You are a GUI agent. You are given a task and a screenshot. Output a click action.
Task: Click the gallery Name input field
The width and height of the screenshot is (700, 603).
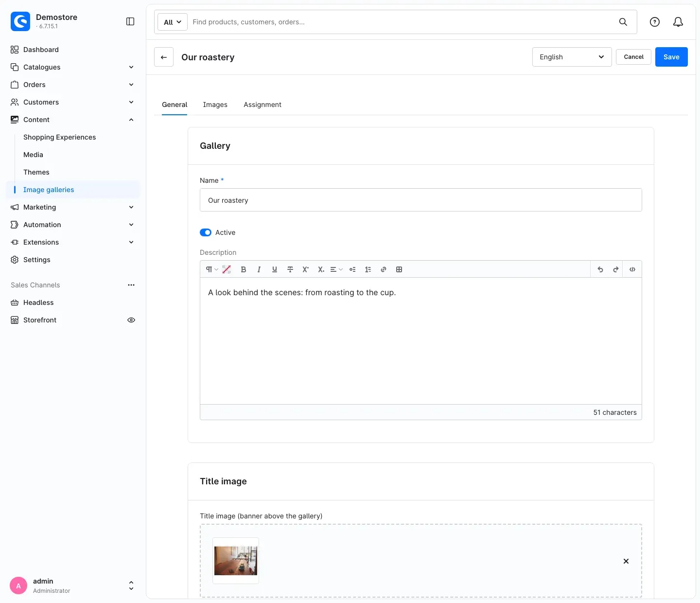click(x=421, y=200)
